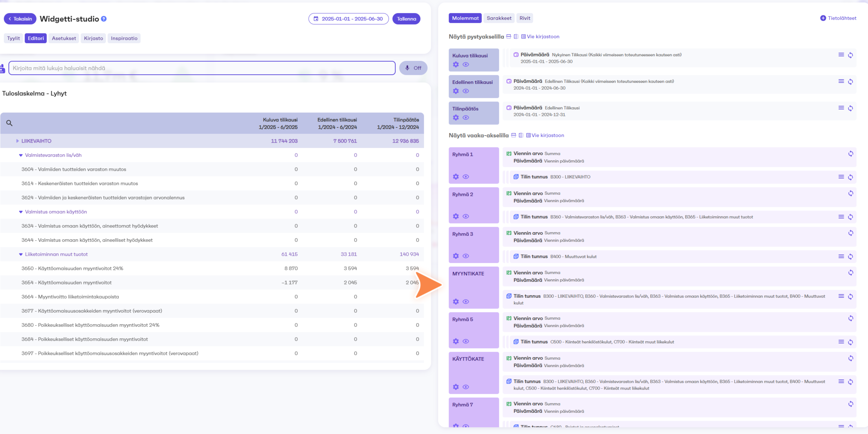Click the help icon beside Widgetti-studio
Screen dimensions: 868x434
(x=104, y=19)
